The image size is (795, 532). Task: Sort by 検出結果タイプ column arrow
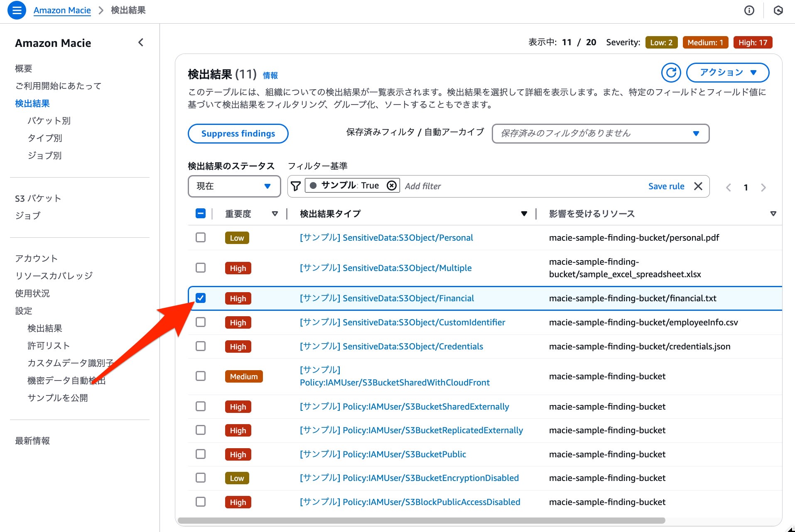524,214
